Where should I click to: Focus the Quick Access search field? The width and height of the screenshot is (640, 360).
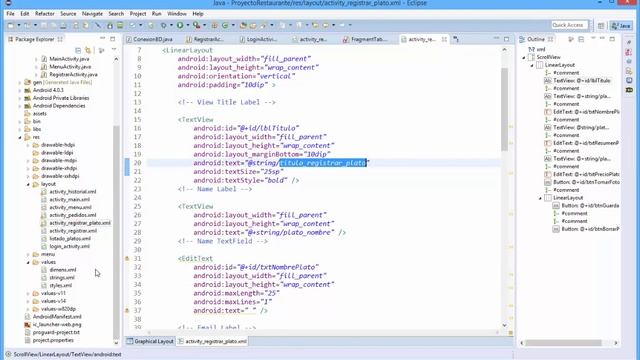pyautogui.click(x=569, y=25)
